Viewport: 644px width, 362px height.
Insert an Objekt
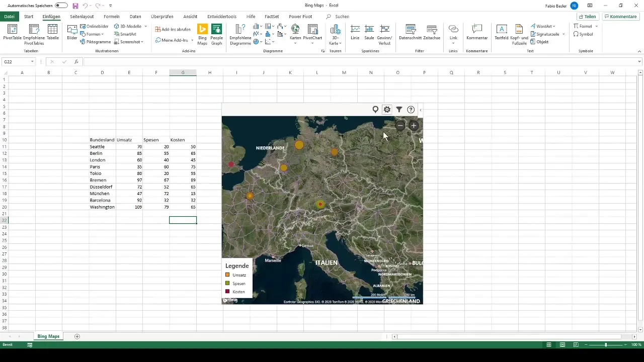click(x=539, y=42)
